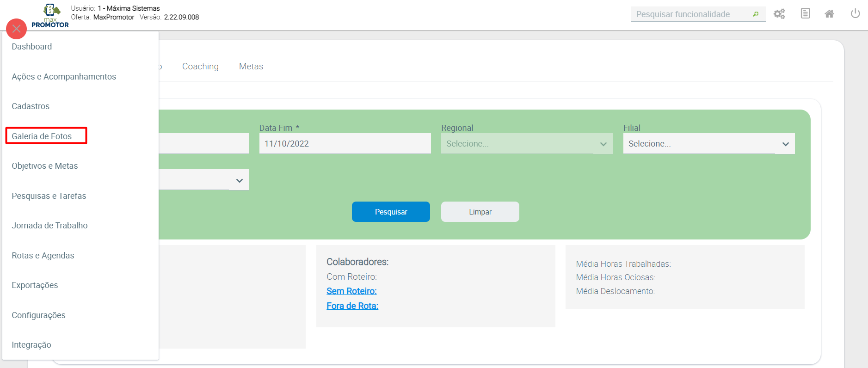868x368 pixels.
Task: Click the MaxPromotor logo
Action: (x=51, y=16)
